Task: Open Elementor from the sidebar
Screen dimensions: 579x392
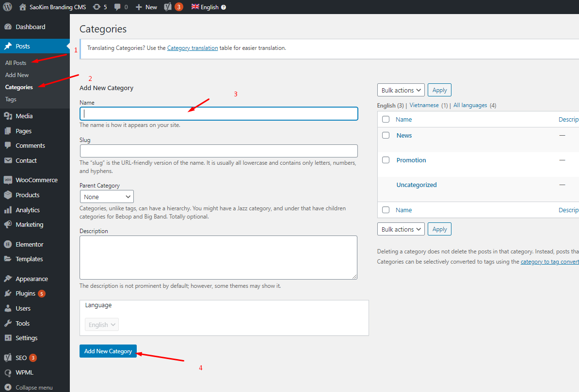Action: 29,244
